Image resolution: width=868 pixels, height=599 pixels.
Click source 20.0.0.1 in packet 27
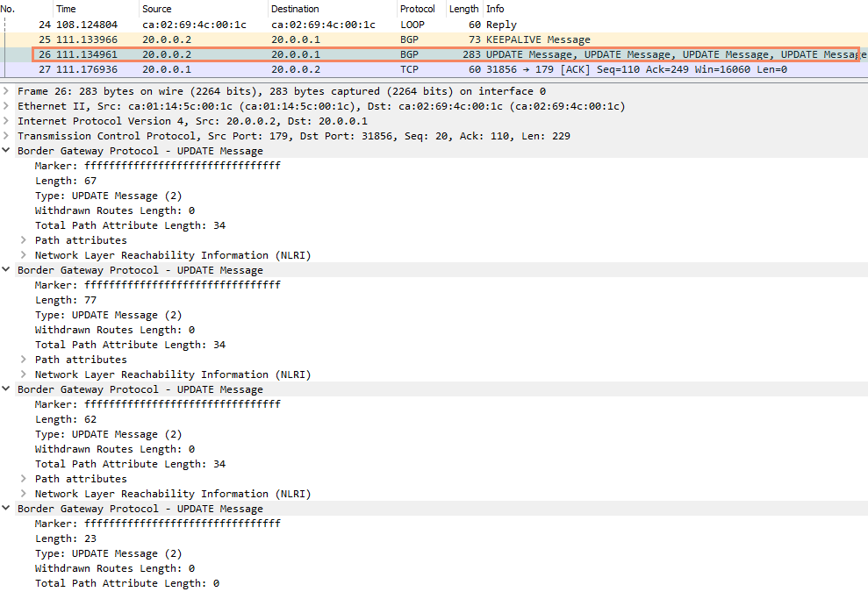click(x=166, y=69)
